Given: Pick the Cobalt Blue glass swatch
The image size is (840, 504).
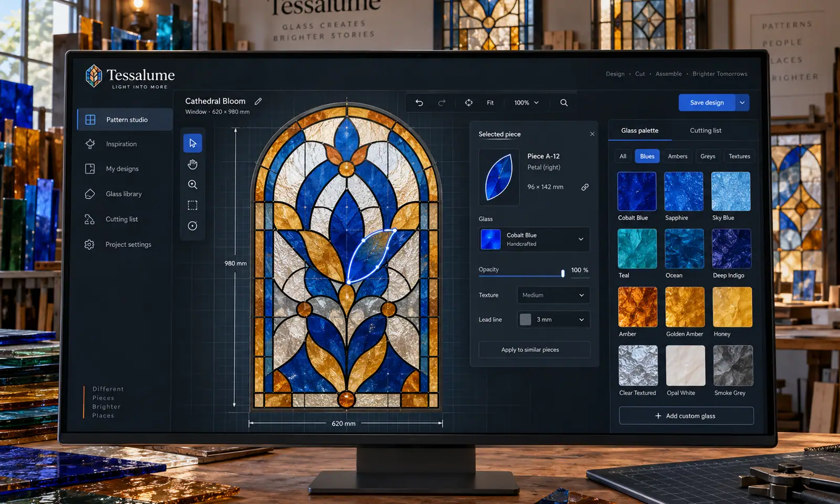Looking at the screenshot, I should coord(637,192).
